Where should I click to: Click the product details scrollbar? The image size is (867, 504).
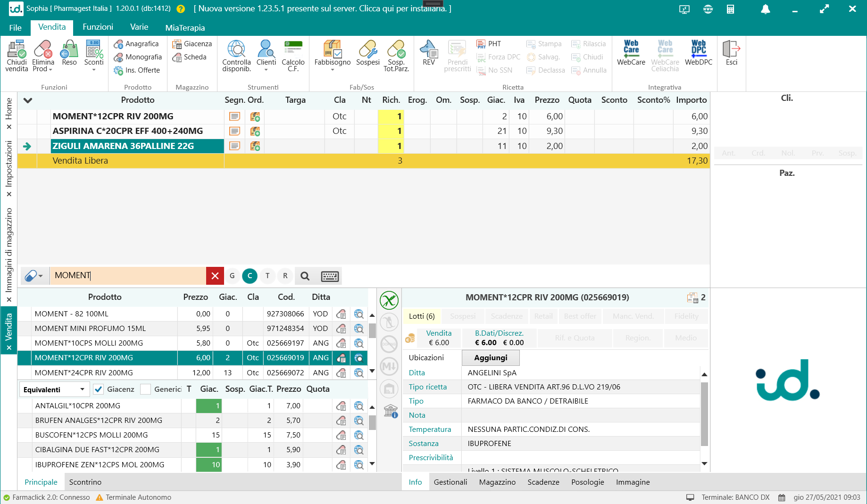click(704, 414)
